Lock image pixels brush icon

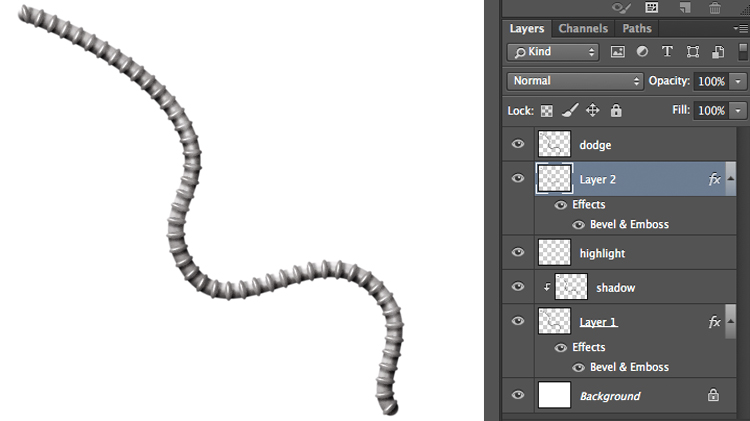click(570, 111)
